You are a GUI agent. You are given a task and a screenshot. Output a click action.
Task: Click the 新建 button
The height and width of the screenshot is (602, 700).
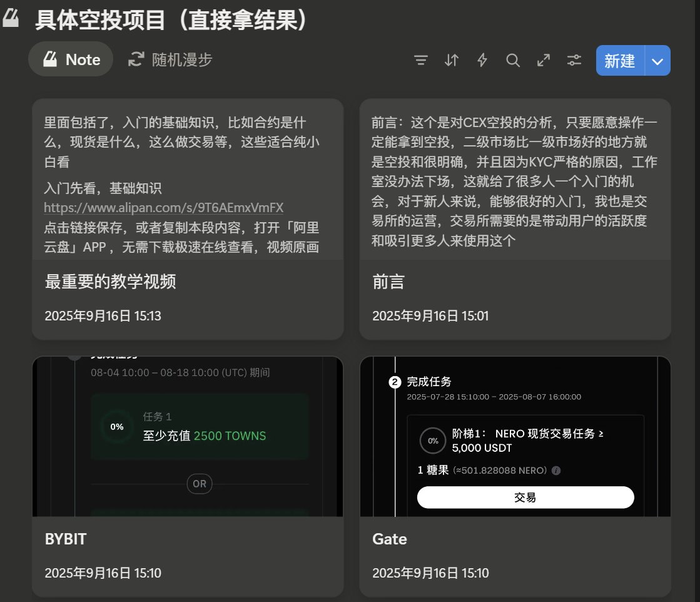(620, 60)
